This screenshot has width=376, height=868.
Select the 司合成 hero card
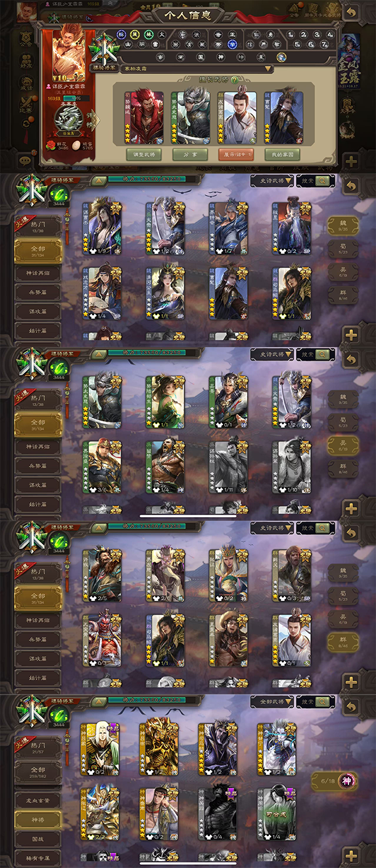pos(278,813)
